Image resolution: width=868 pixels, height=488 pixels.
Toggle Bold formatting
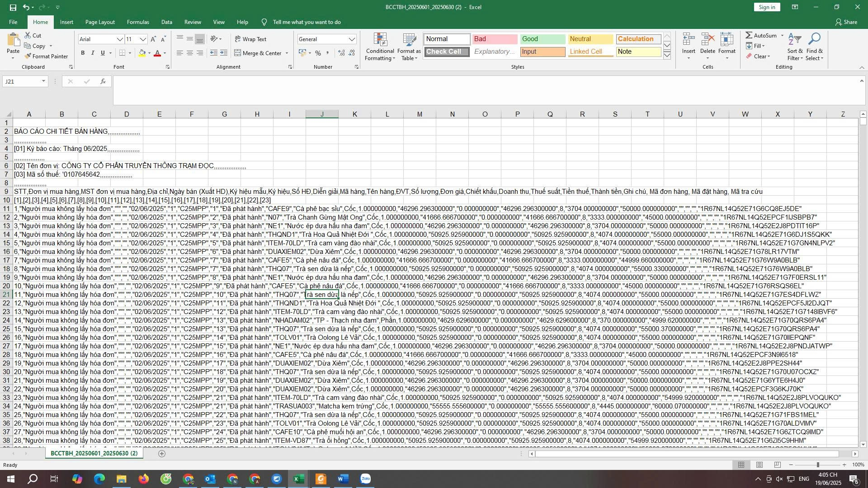point(83,53)
